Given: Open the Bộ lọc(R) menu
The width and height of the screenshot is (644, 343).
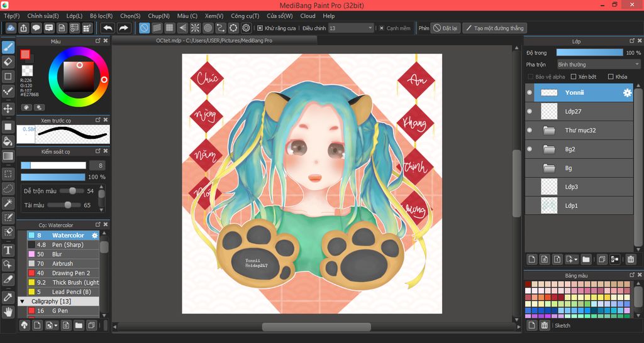Looking at the screenshot, I should point(101,16).
